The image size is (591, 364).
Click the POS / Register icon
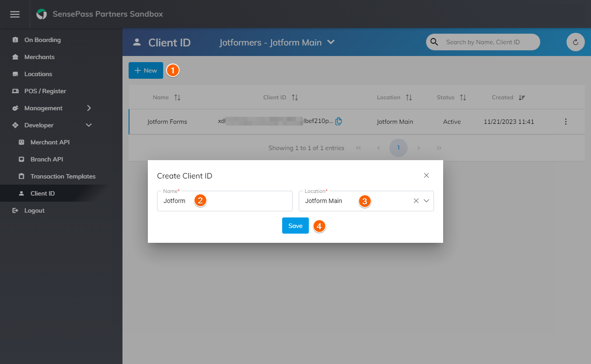15,91
